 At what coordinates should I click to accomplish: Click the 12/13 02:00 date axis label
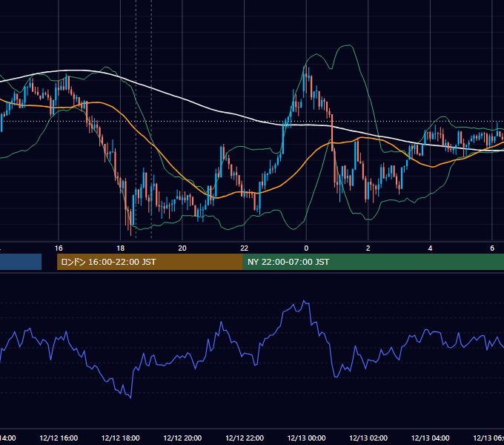pos(368,438)
